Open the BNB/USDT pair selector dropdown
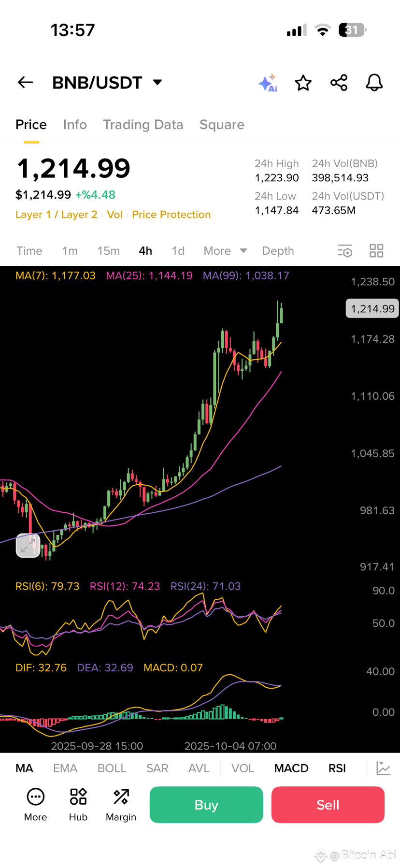The width and height of the screenshot is (400, 868). coord(107,83)
